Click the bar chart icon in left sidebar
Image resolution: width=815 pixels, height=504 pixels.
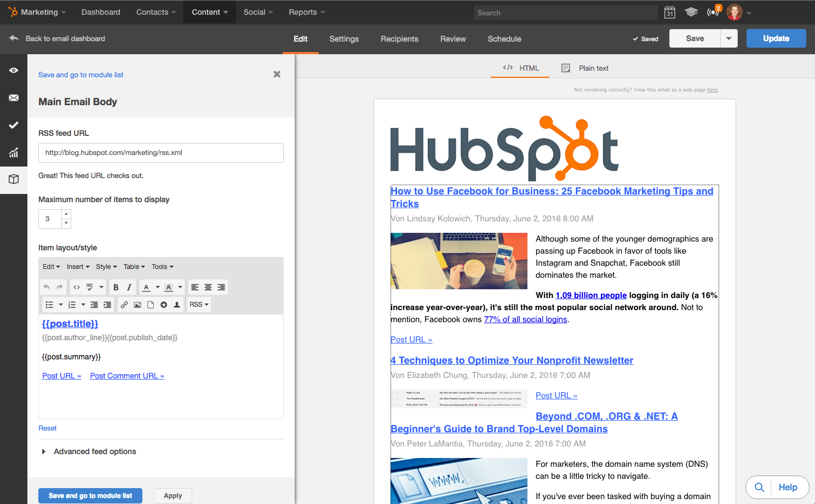(14, 152)
